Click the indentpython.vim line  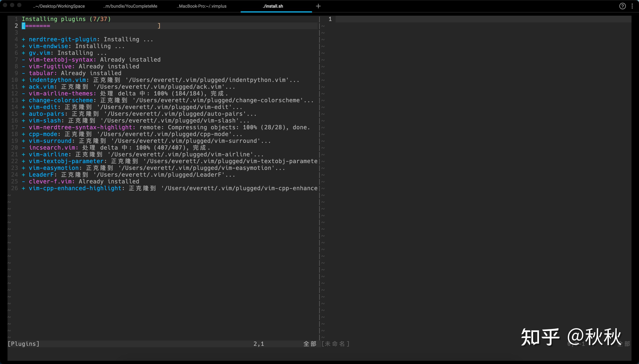[x=161, y=80]
